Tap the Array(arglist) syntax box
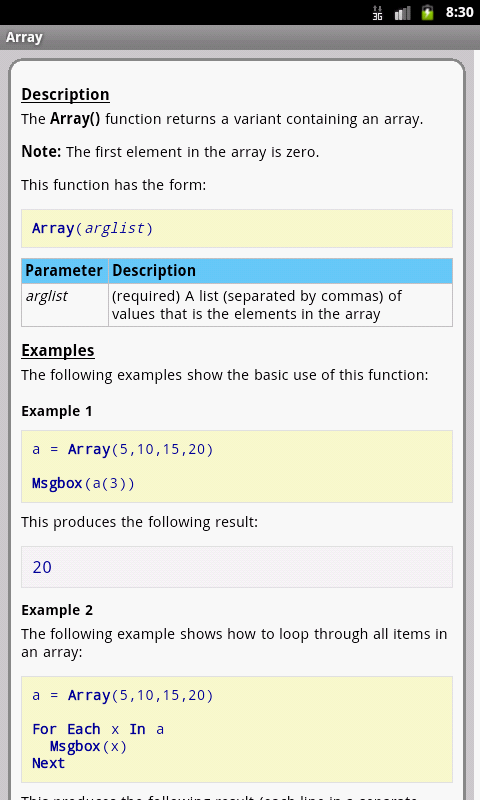 point(237,228)
